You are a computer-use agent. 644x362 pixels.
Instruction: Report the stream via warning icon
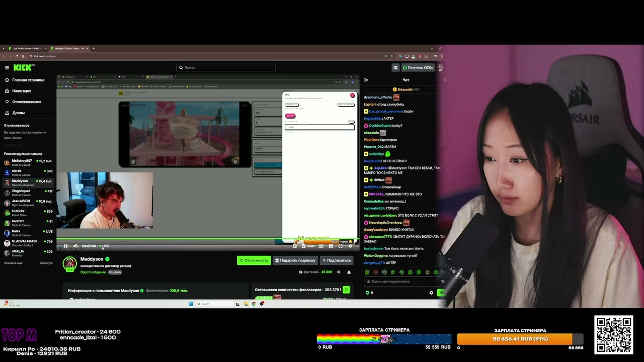349,272
